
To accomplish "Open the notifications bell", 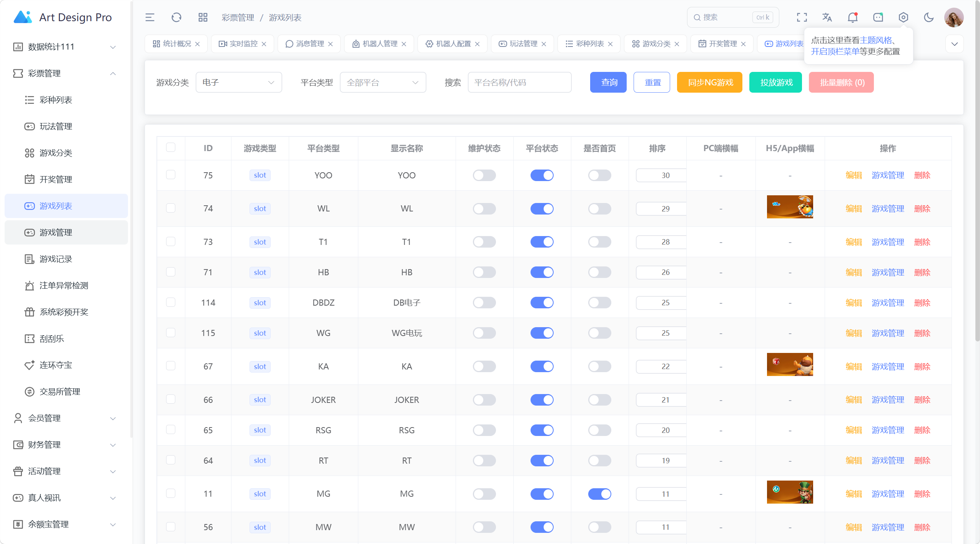I will coord(853,17).
